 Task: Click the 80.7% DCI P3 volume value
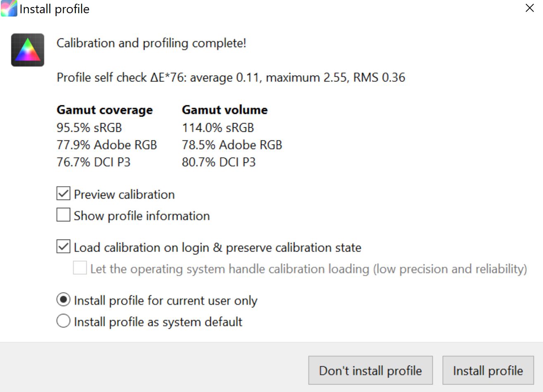coord(219,162)
